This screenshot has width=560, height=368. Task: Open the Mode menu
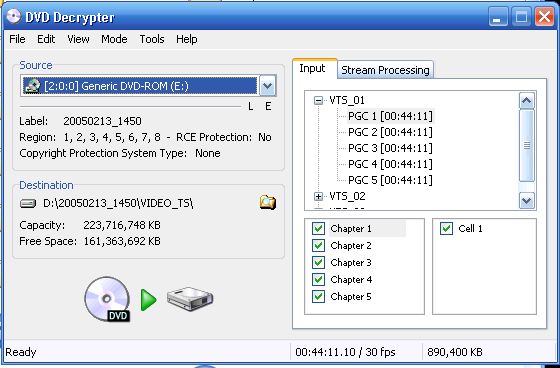[x=114, y=39]
